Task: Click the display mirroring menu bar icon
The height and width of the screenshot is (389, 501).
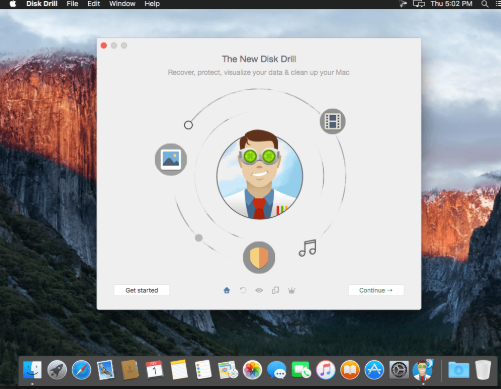Action: pos(419,4)
